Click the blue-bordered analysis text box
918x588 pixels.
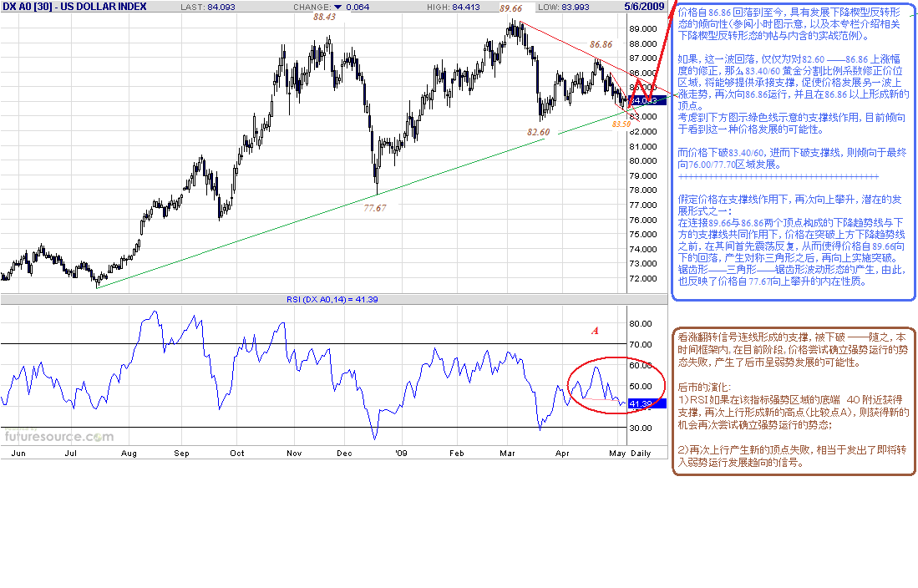point(794,151)
